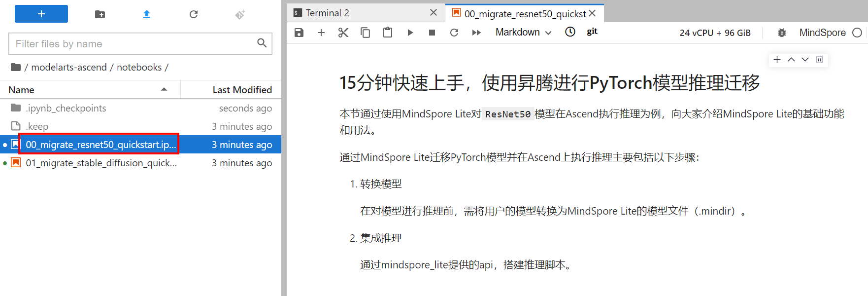This screenshot has height=296, width=868.
Task: Move the cell up
Action: pyautogui.click(x=791, y=60)
